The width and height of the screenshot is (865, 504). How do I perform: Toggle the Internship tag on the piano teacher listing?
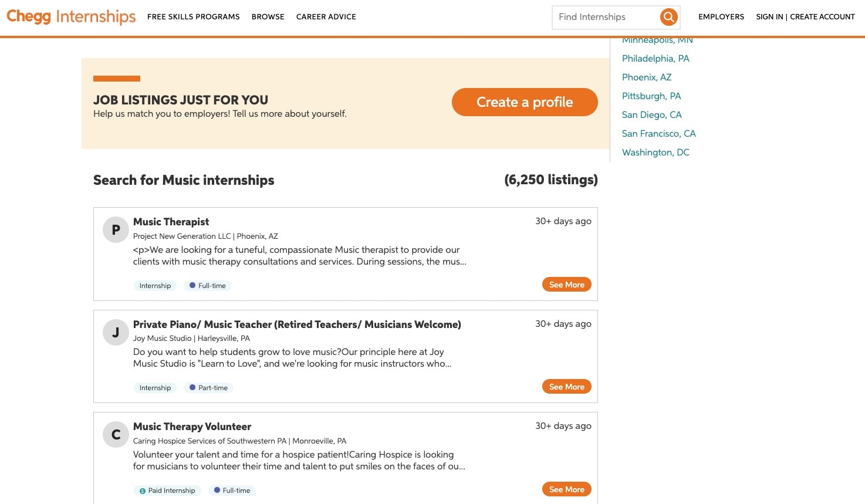pyautogui.click(x=155, y=387)
